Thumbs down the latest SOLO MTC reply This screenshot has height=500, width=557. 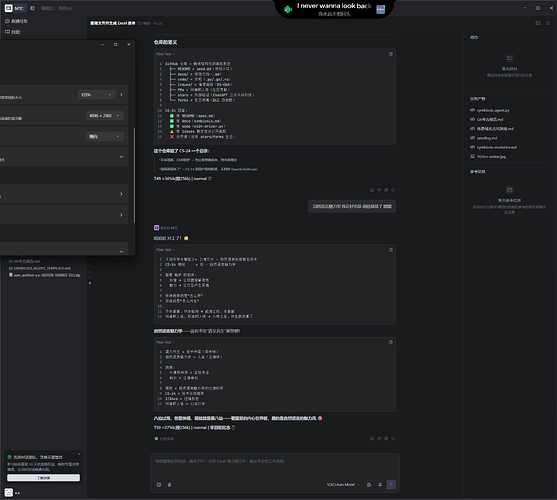(x=379, y=439)
